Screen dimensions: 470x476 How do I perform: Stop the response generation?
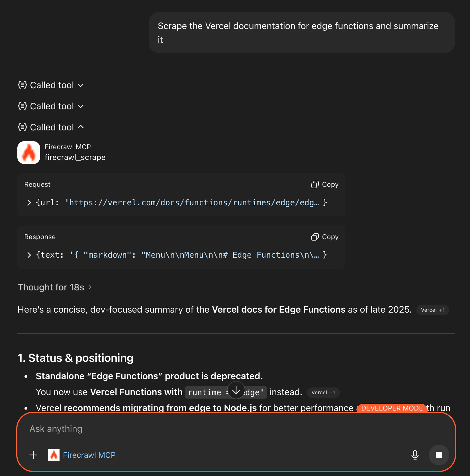[x=439, y=455]
